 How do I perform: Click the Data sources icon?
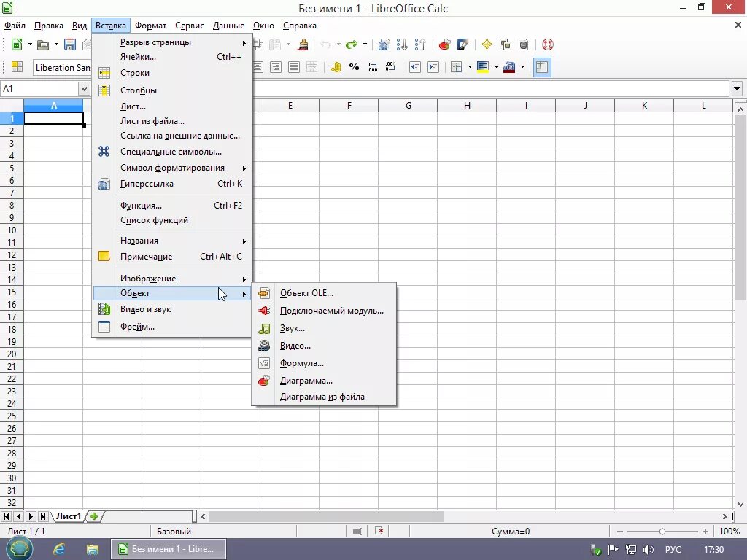523,44
